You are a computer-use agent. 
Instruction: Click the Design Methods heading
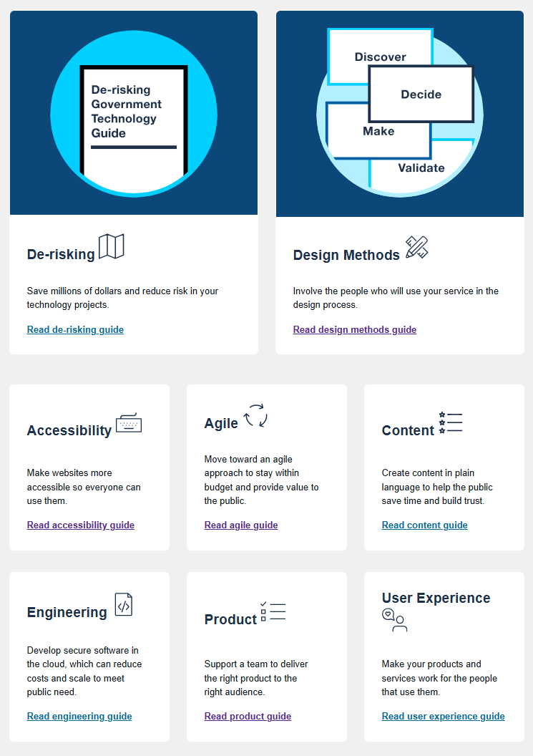click(346, 256)
